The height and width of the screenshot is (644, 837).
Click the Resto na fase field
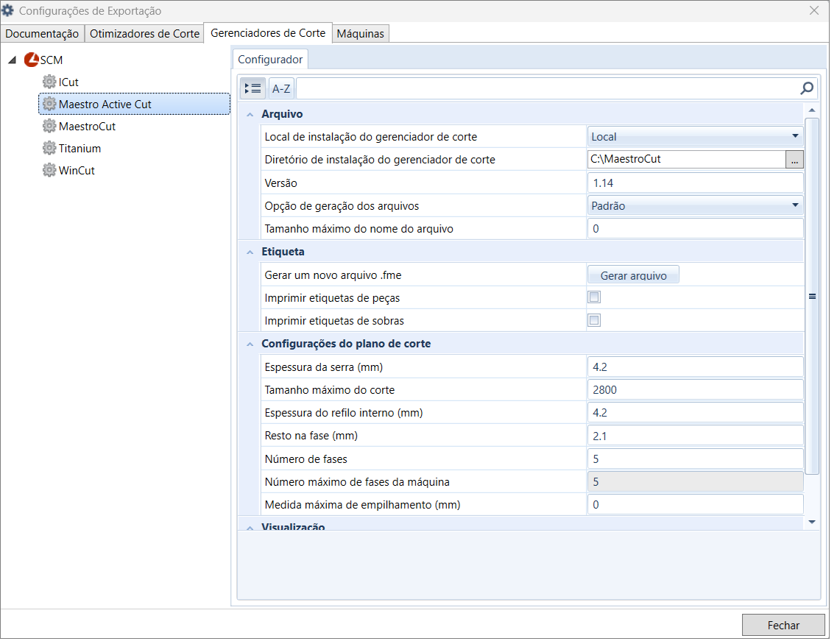[695, 436]
